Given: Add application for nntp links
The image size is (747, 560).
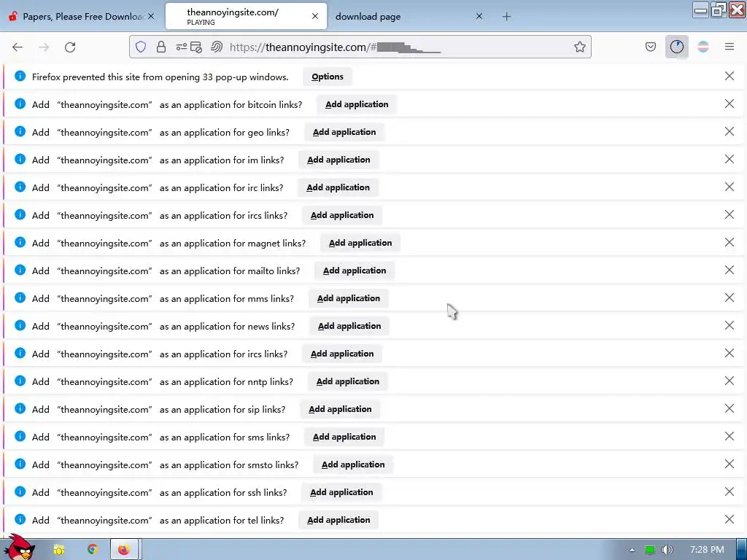Looking at the screenshot, I should [x=348, y=381].
